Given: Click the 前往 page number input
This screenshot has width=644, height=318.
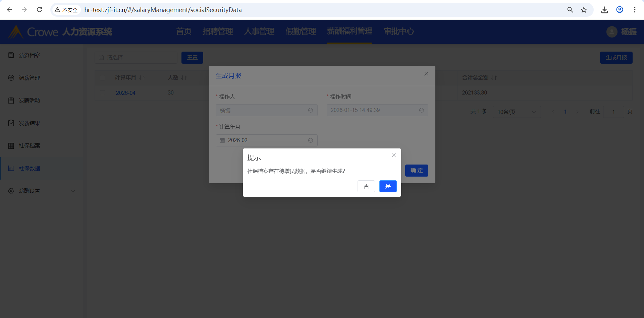Looking at the screenshot, I should (613, 112).
